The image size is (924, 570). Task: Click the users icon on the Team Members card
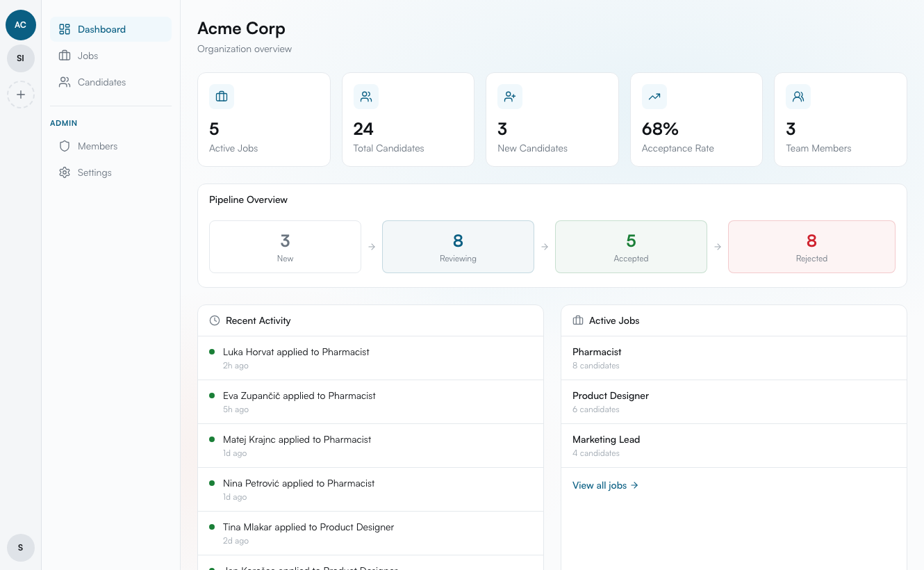tap(798, 97)
